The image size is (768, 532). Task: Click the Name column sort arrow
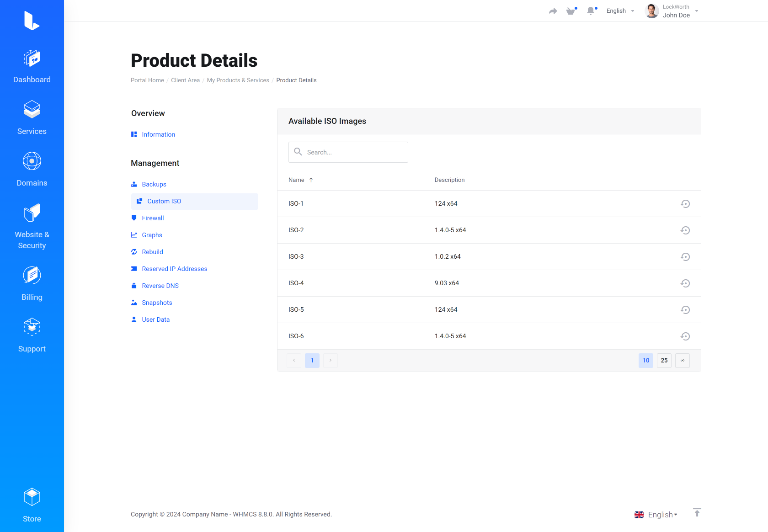coord(311,180)
